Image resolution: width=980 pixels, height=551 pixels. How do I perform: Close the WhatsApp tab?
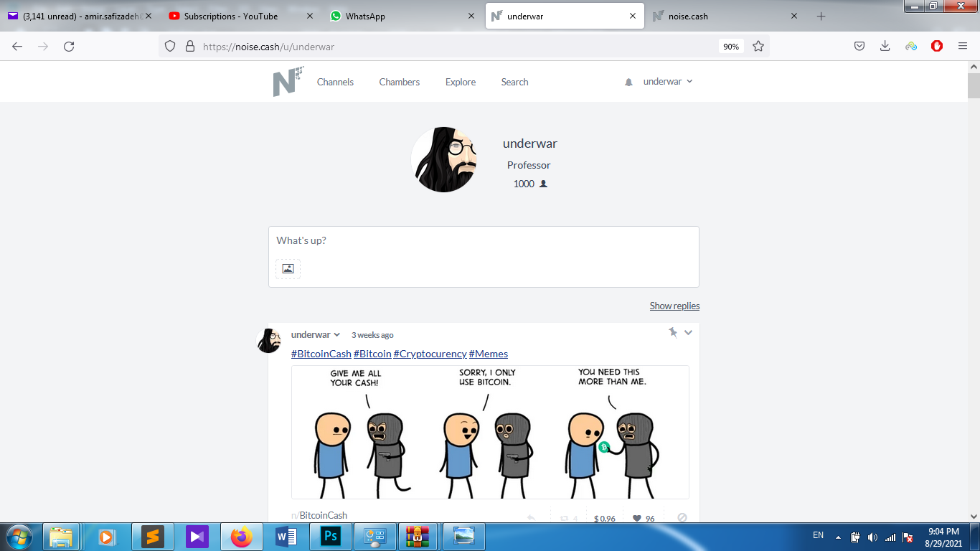[x=471, y=17]
